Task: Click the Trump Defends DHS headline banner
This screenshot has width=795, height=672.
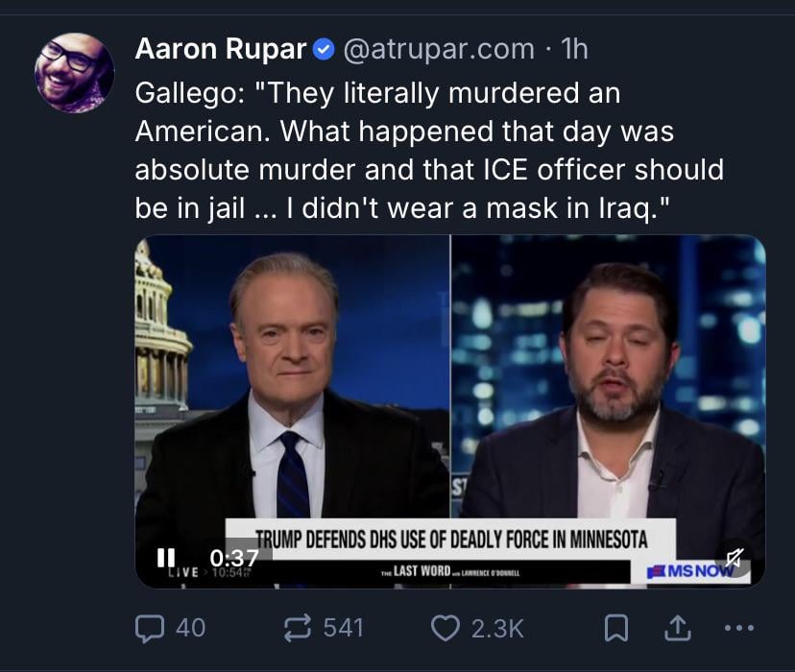Action: [450, 539]
